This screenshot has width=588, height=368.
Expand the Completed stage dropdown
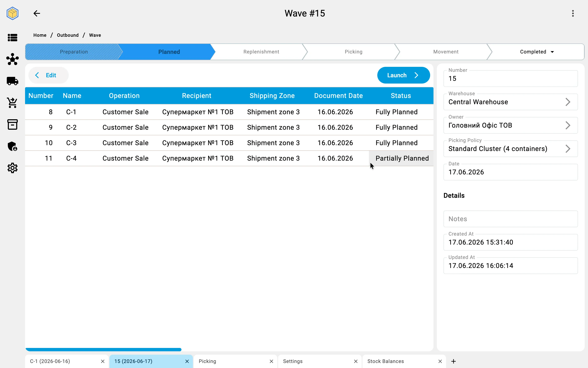pyautogui.click(x=552, y=52)
